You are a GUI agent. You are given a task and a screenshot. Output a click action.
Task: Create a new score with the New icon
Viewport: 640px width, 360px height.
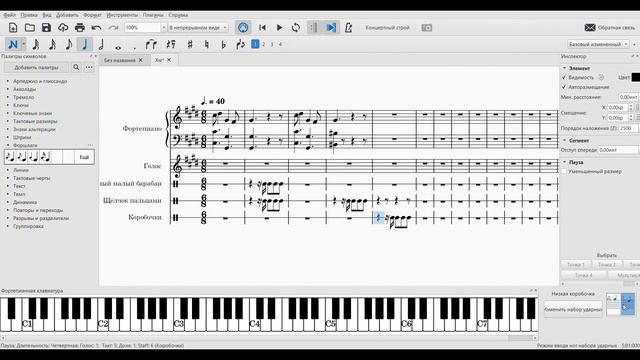coord(13,28)
